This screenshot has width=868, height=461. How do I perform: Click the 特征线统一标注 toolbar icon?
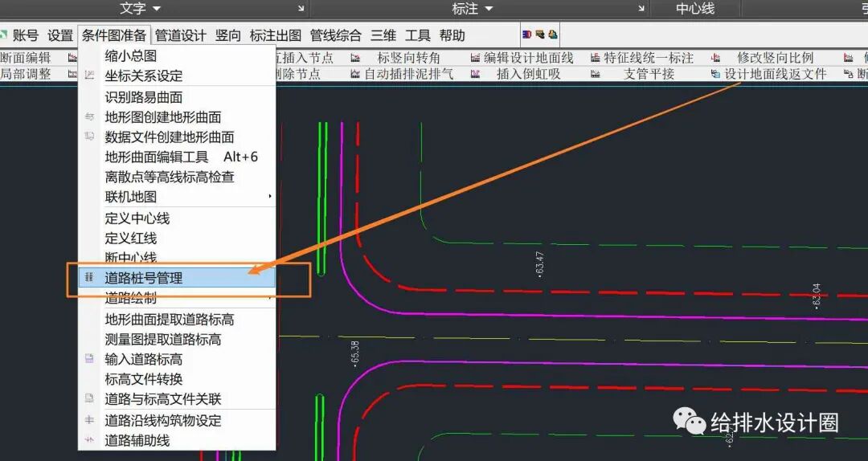[x=595, y=58]
